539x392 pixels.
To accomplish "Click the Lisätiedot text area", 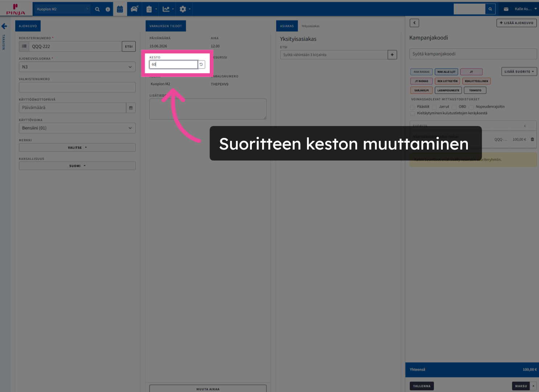I will point(208,109).
